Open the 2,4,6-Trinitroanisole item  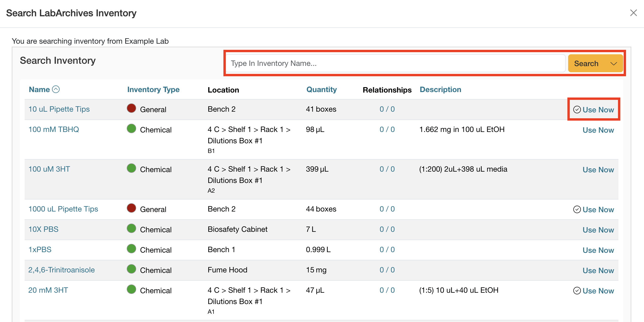coord(61,270)
